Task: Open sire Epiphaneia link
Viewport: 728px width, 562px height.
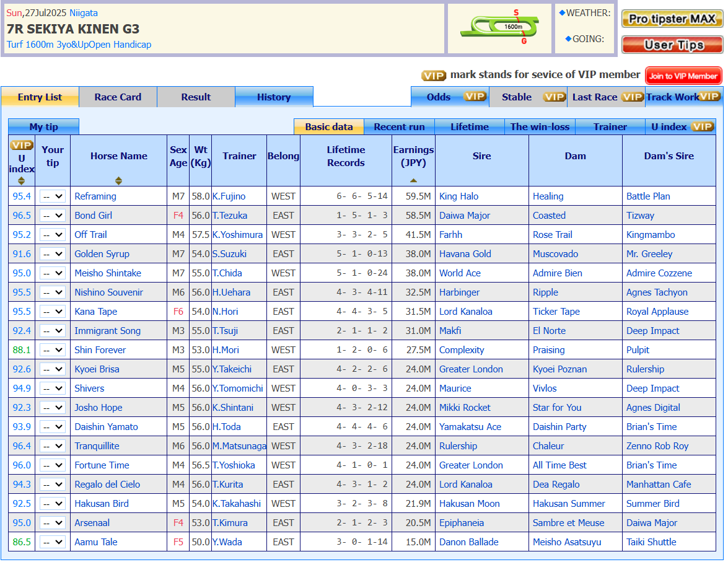Action: [x=462, y=523]
